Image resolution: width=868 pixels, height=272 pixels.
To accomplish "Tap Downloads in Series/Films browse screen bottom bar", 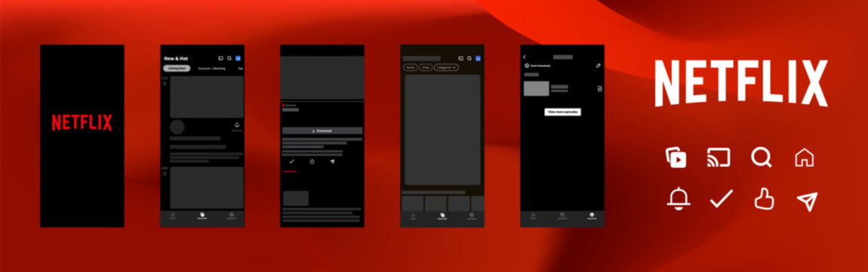I will coord(472,215).
